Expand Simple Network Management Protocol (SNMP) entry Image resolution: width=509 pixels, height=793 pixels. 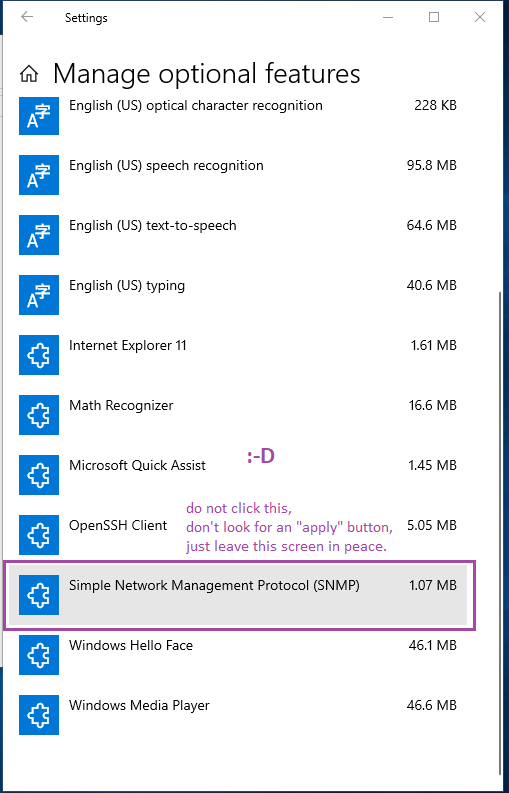238,595
